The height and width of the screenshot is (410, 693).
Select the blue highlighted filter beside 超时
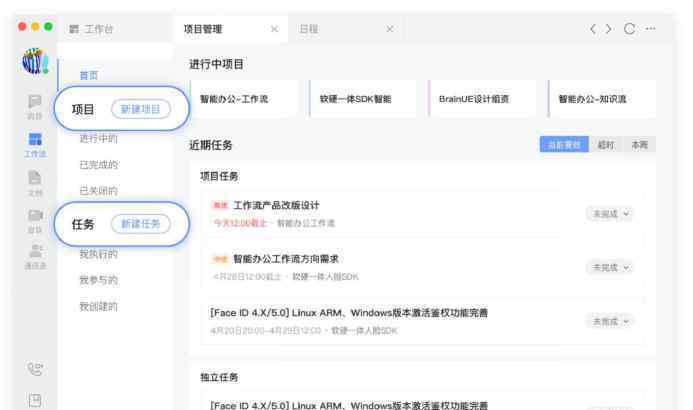pos(564,144)
